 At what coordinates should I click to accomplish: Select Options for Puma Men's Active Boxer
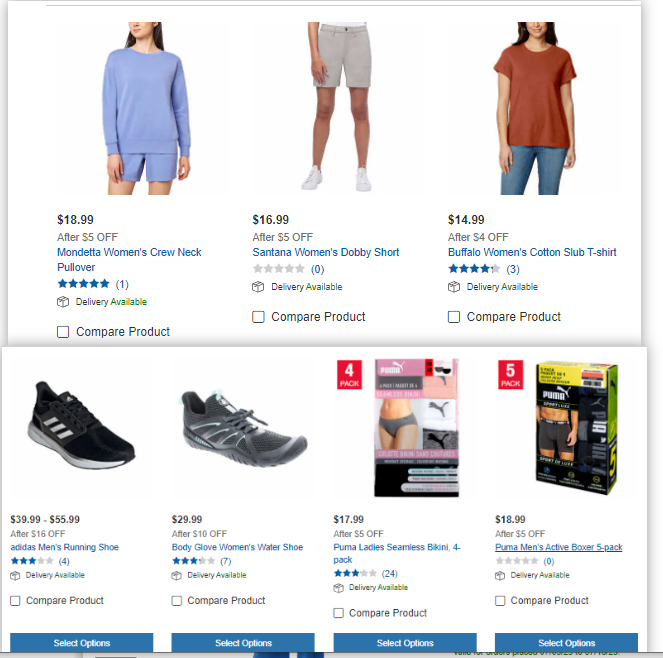point(567,643)
